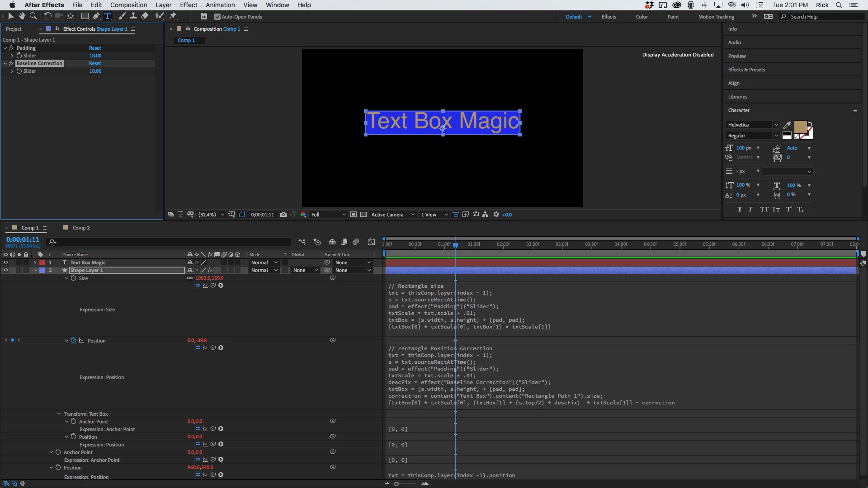Select the Eraser tool
The image size is (868, 488).
[x=145, y=16]
